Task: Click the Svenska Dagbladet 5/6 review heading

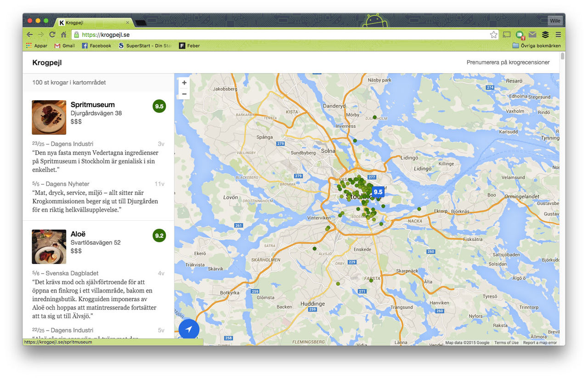Action: (65, 273)
